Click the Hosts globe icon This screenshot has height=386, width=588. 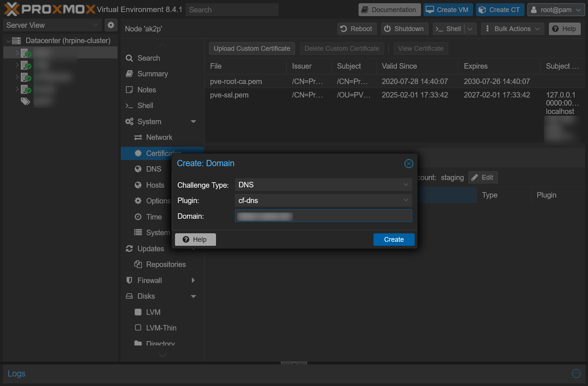tap(138, 185)
